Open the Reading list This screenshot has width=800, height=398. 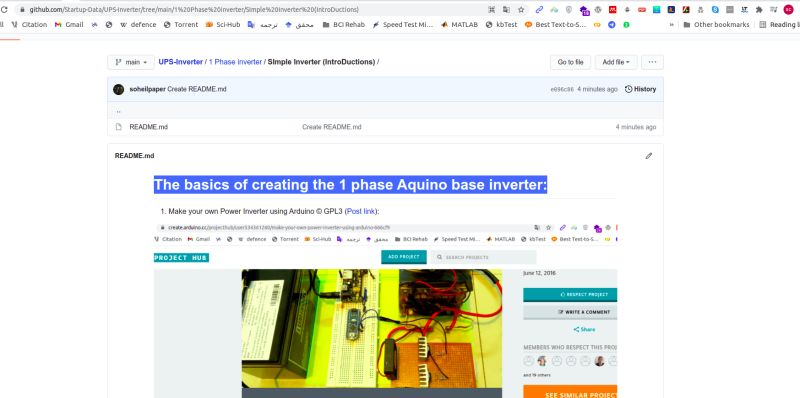pyautogui.click(x=780, y=24)
